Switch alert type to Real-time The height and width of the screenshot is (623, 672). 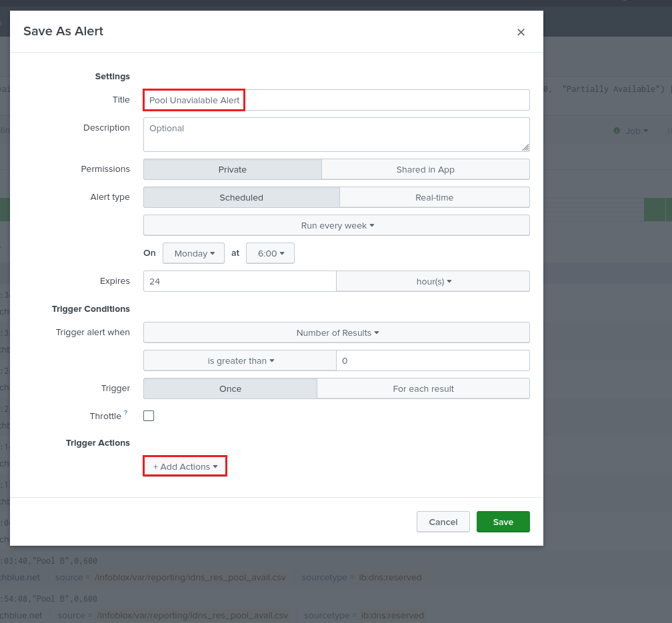[x=434, y=197]
